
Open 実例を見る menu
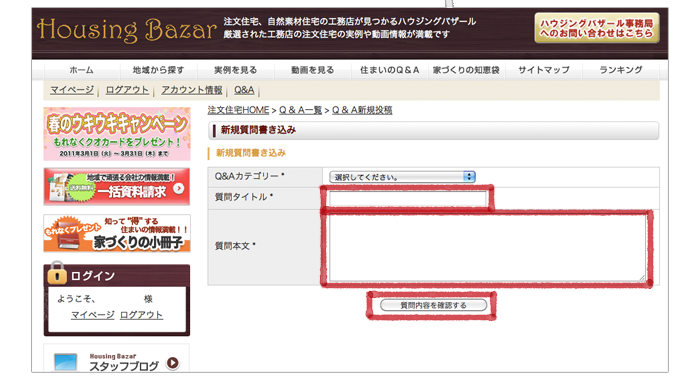pos(235,70)
